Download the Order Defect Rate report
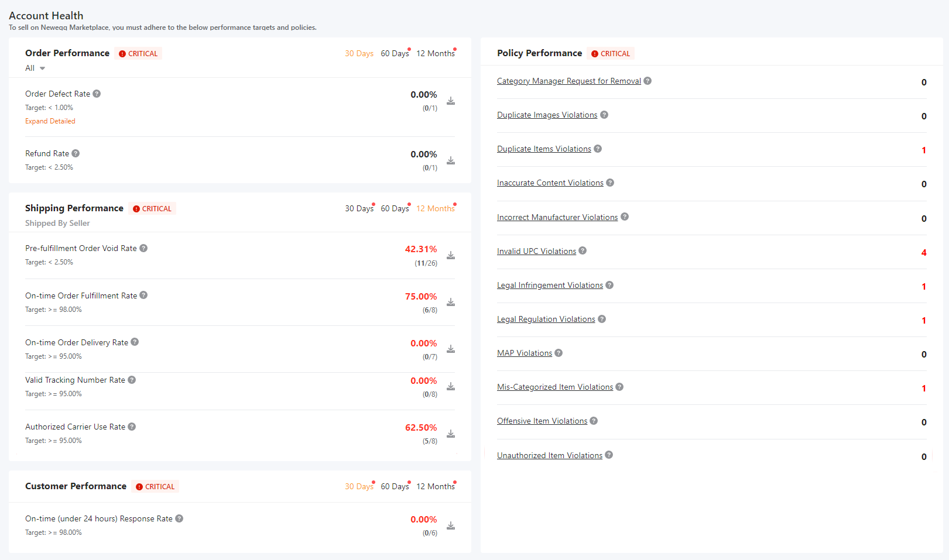Image resolution: width=949 pixels, height=560 pixels. click(x=451, y=101)
